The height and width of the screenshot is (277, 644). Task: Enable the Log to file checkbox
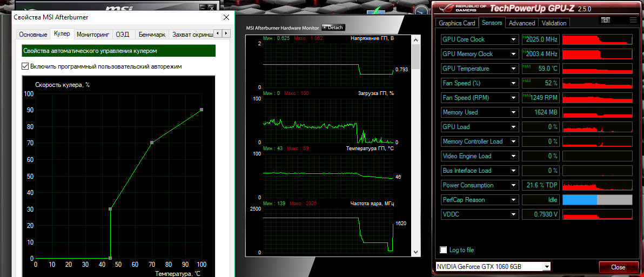click(443, 249)
